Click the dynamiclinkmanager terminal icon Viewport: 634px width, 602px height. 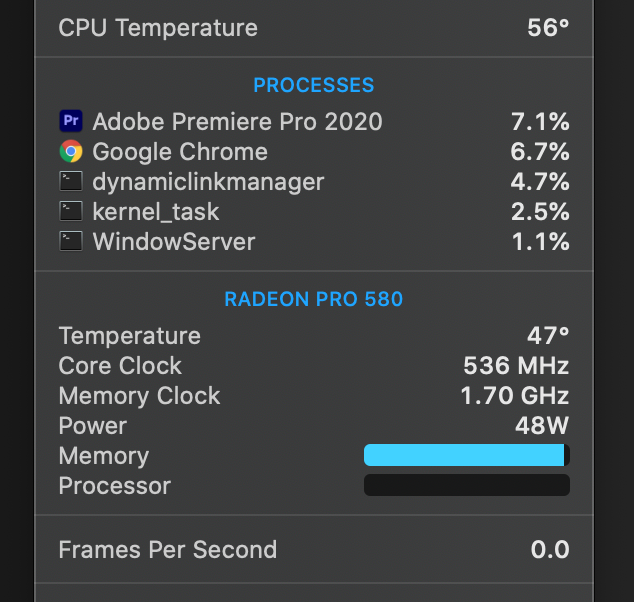71,181
